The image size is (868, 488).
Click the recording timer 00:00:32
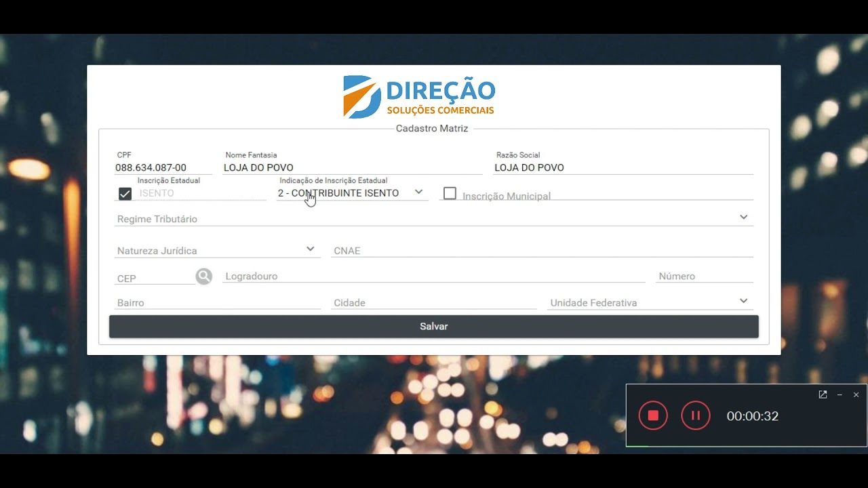coord(753,416)
